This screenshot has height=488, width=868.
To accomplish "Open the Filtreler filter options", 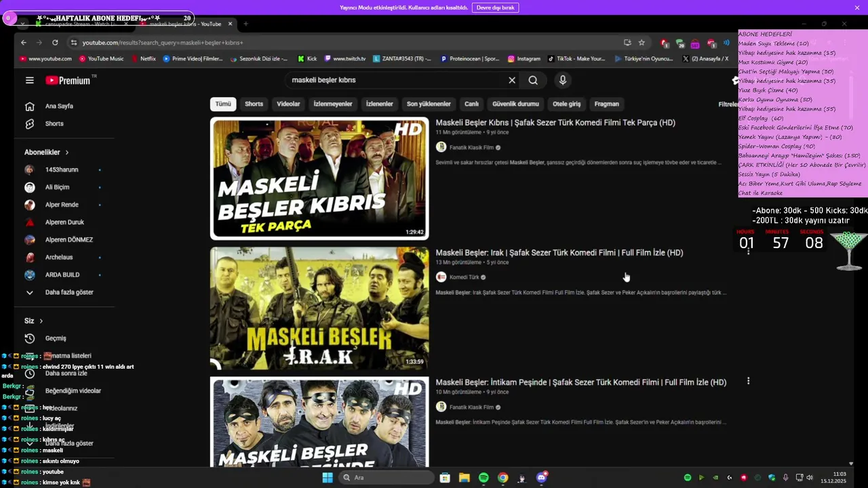I will (x=728, y=104).
